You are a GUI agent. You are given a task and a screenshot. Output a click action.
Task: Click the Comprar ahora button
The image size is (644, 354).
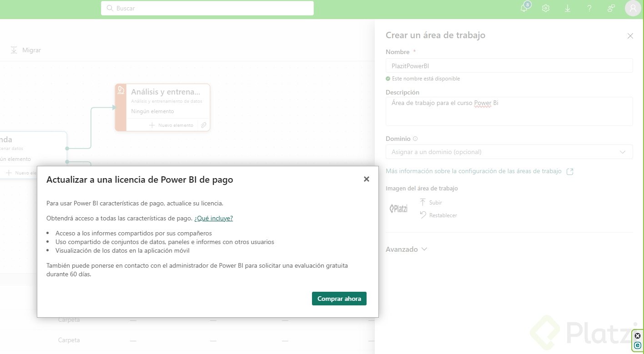click(339, 299)
